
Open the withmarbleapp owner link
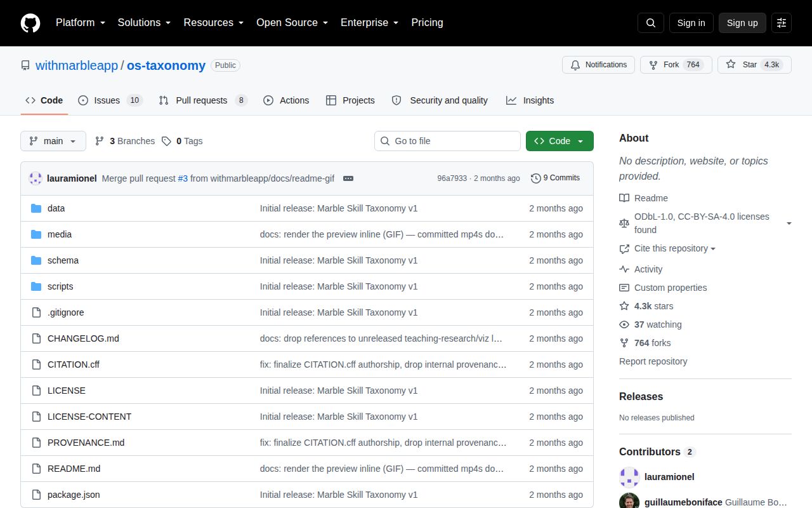pyautogui.click(x=77, y=65)
